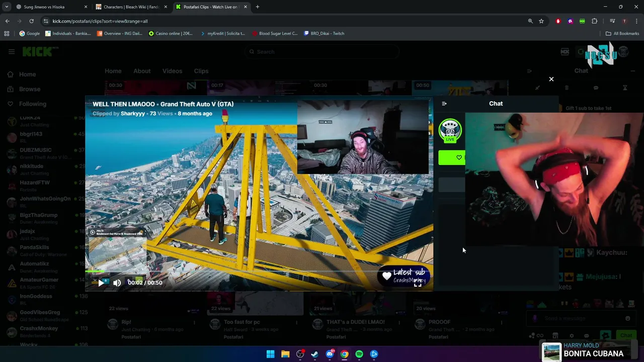The height and width of the screenshot is (362, 644).
Task: Click the Kick search field
Action: point(322,51)
